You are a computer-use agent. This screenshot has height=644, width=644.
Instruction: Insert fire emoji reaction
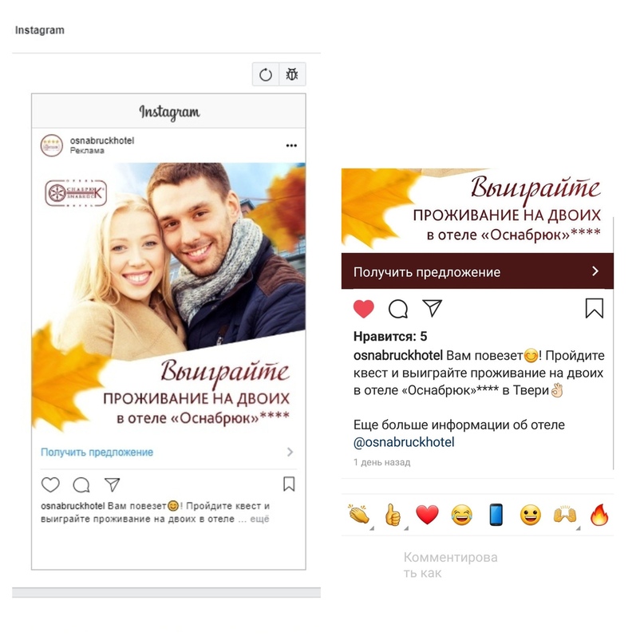click(x=599, y=515)
